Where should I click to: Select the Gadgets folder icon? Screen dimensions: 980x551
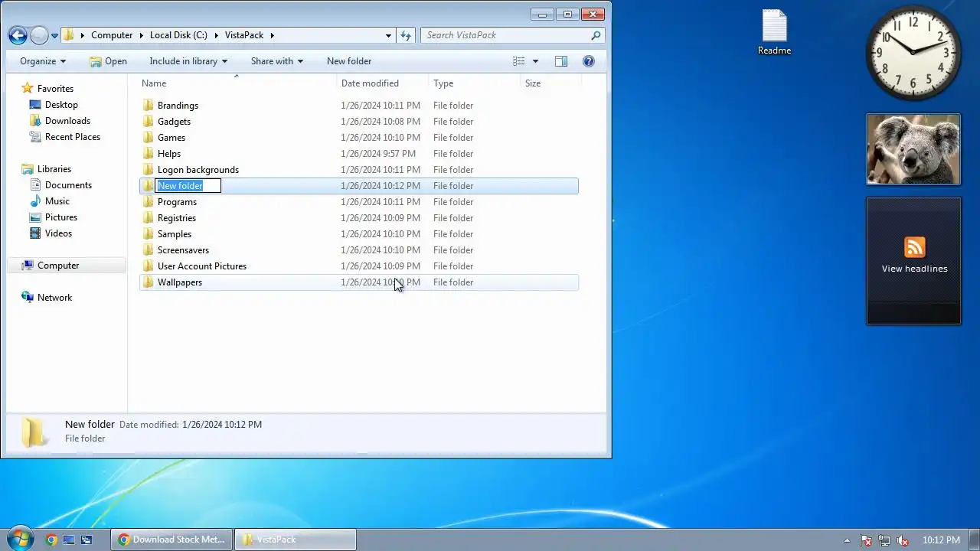(149, 122)
